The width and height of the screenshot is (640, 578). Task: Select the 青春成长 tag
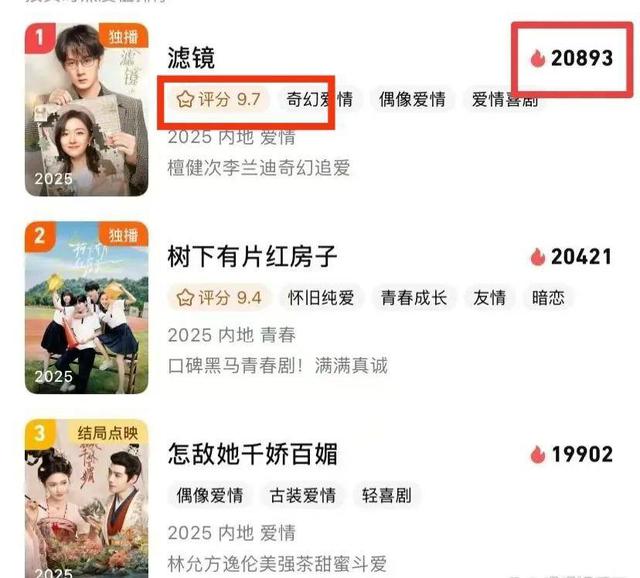tap(413, 298)
